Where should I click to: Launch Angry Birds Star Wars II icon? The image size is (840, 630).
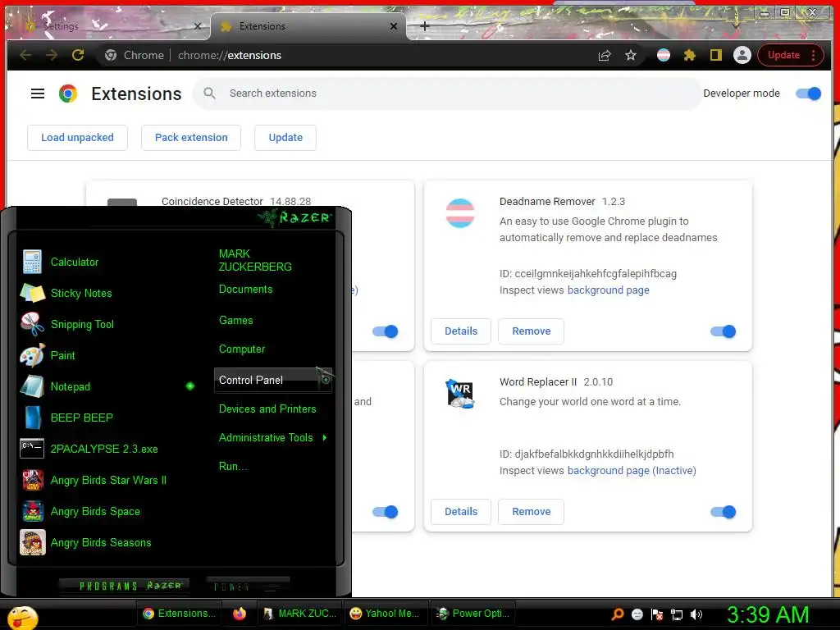pos(32,480)
